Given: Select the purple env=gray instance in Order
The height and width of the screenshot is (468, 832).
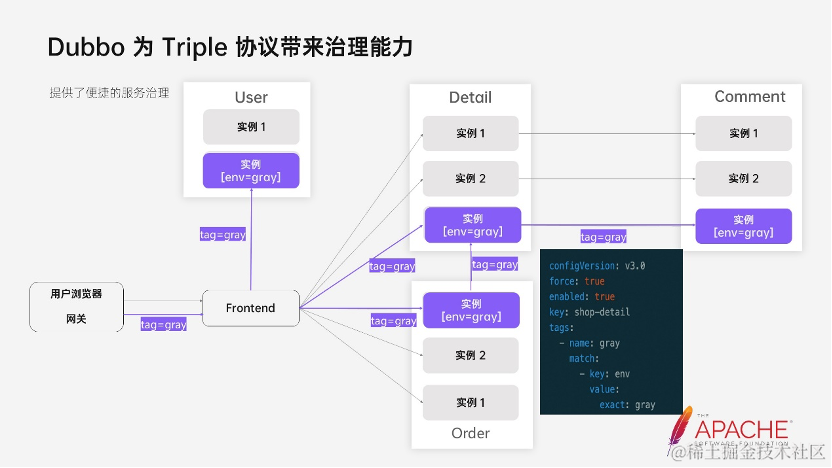Looking at the screenshot, I should [471, 310].
